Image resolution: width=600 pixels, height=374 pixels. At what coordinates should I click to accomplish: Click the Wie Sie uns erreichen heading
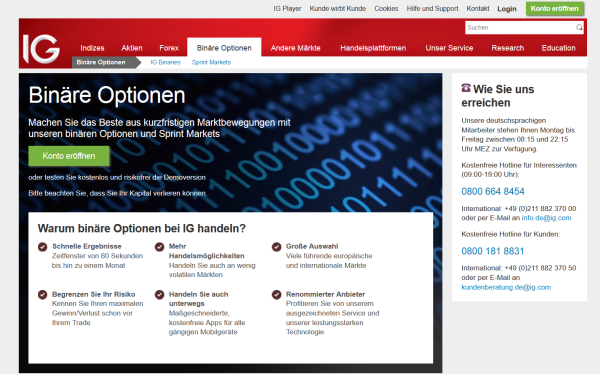(497, 96)
